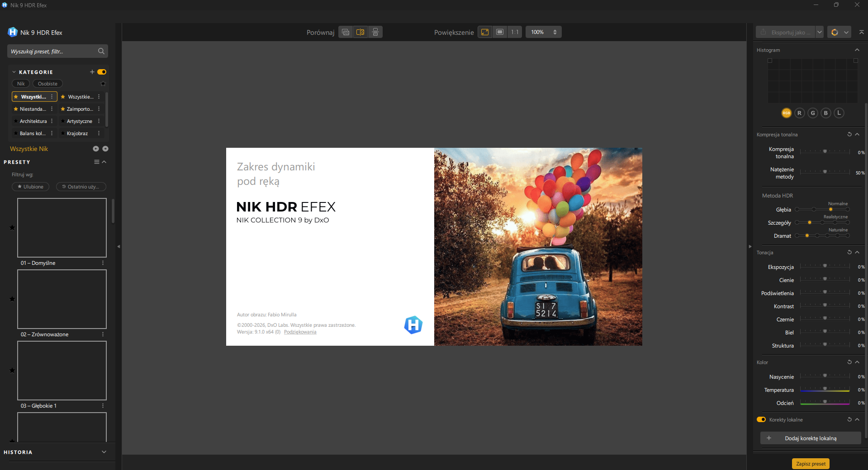Select the Architektura category
The image size is (868, 470).
click(x=33, y=121)
